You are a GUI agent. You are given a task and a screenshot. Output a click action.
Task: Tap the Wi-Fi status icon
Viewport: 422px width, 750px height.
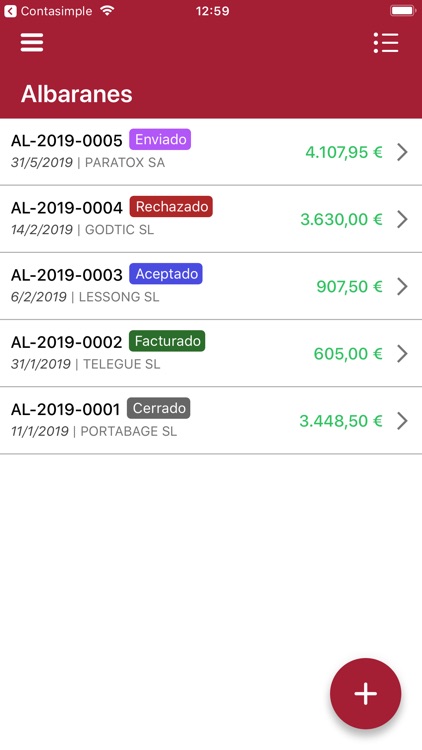tap(108, 11)
